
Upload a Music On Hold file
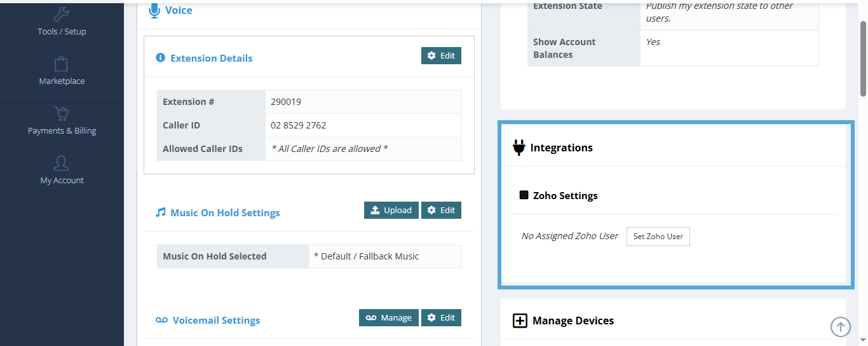click(x=391, y=211)
